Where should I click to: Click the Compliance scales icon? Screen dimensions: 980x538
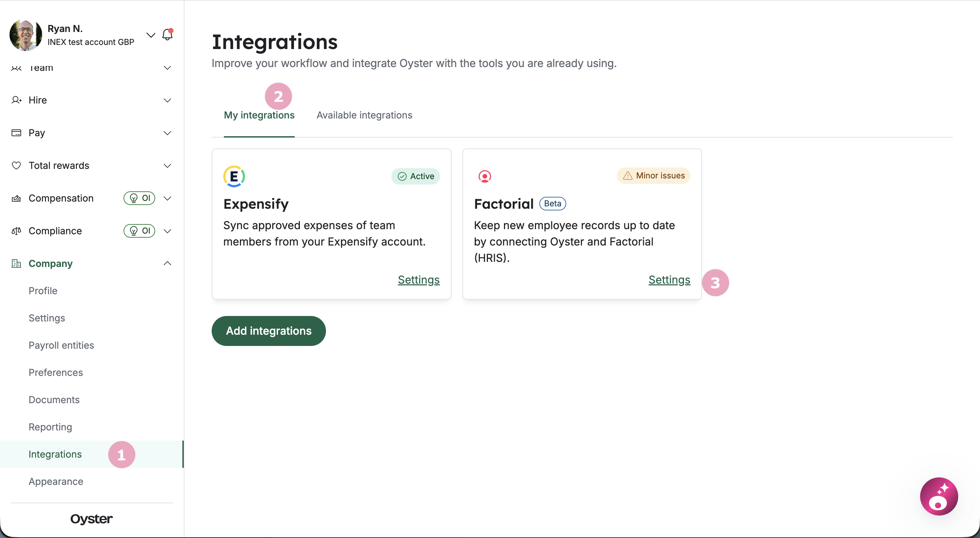16,231
